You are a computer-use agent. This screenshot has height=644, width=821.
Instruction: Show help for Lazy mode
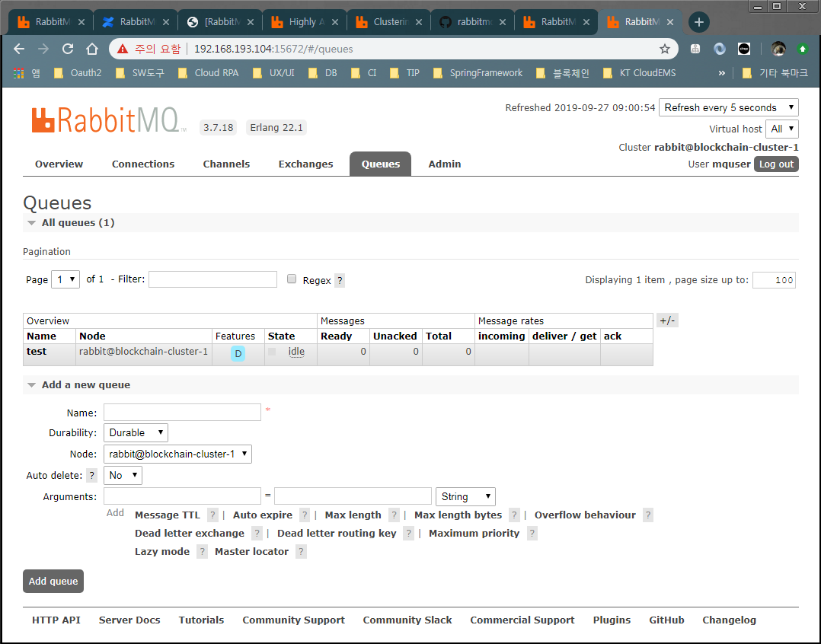point(202,552)
